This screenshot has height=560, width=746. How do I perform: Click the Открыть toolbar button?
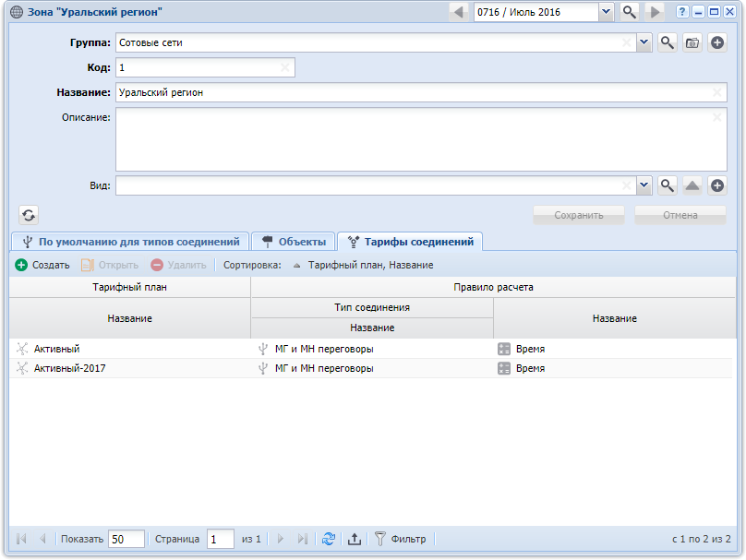tap(110, 265)
